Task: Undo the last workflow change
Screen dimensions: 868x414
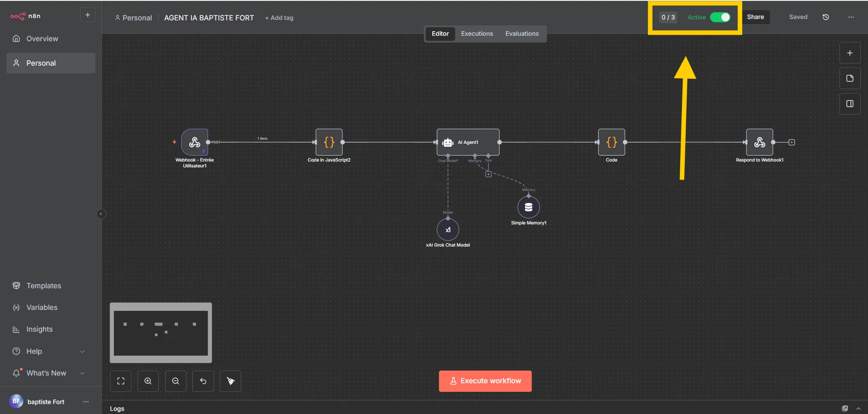Action: click(x=203, y=381)
